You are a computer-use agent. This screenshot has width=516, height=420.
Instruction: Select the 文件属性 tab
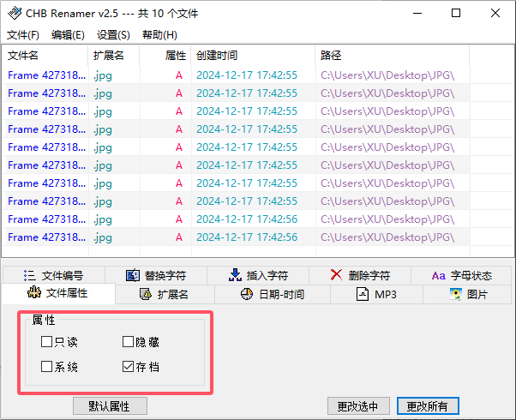click(x=58, y=293)
